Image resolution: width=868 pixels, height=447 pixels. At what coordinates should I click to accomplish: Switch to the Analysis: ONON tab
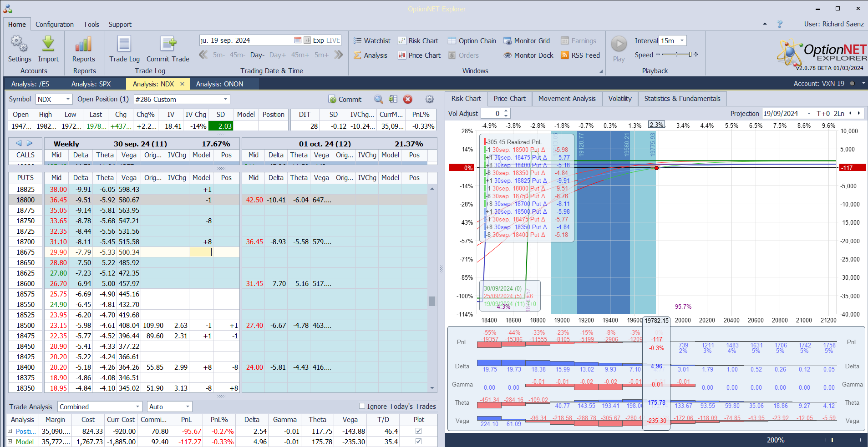[x=220, y=84]
